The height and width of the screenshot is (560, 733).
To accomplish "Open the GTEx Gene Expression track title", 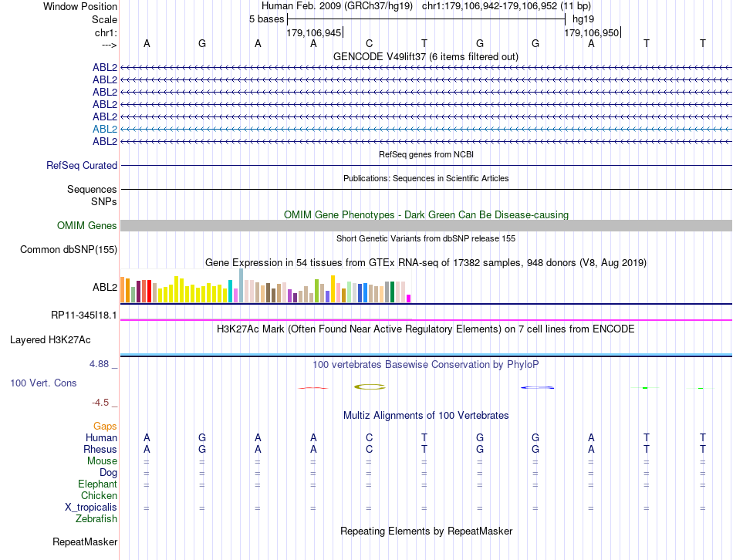I will point(426,263).
